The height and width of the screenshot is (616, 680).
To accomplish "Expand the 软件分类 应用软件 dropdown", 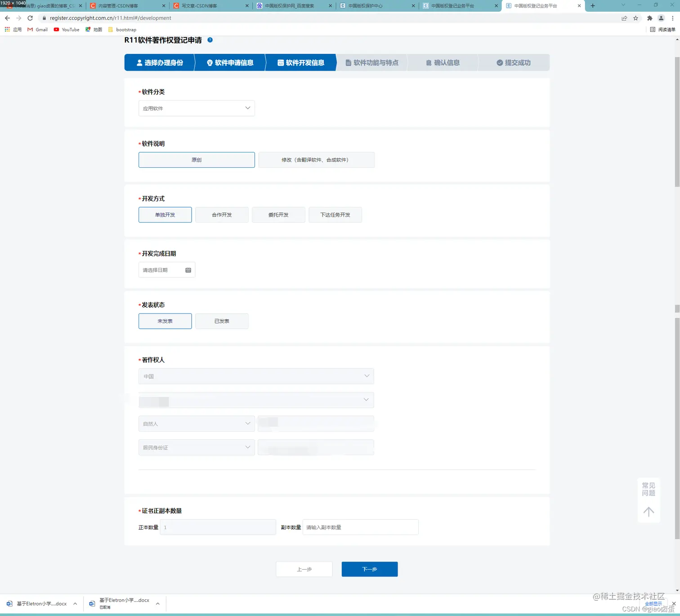I will coord(197,108).
